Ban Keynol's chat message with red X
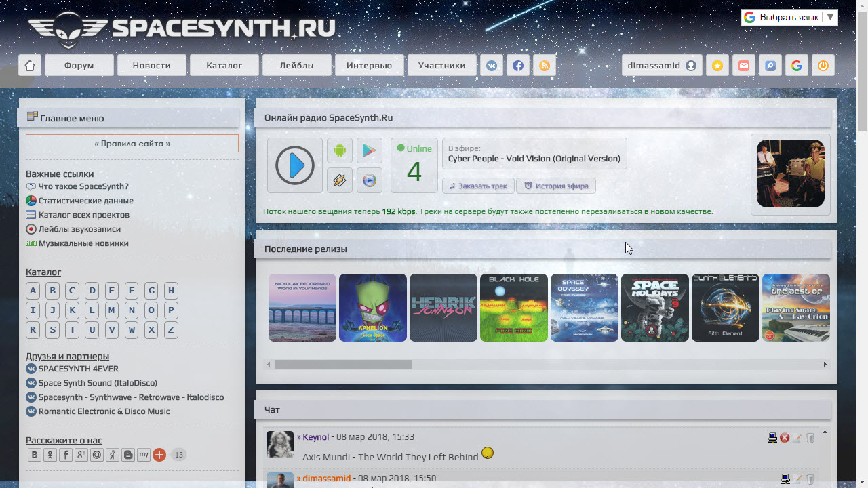Screen dimensions: 868x488 tap(785, 438)
